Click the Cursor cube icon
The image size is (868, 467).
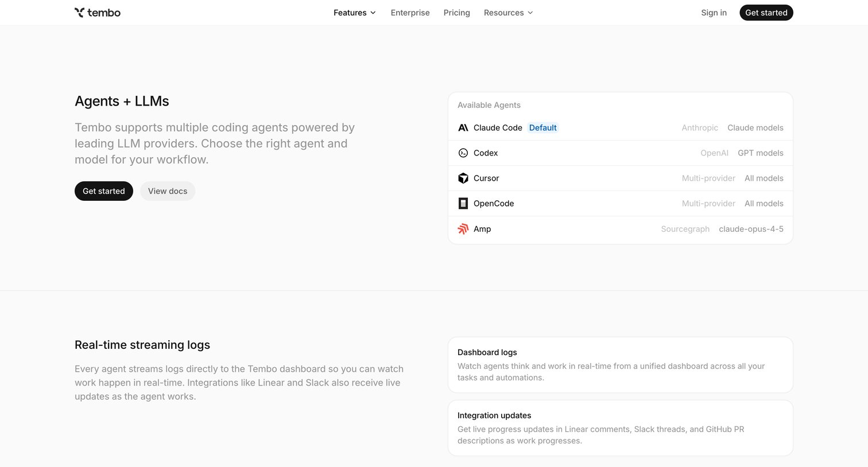point(463,178)
